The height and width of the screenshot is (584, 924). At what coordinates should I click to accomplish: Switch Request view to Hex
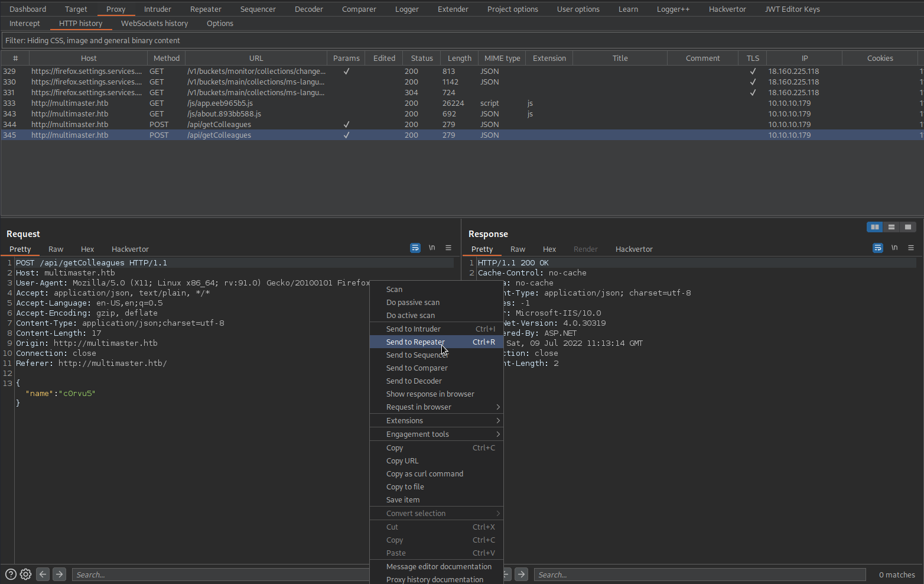tap(87, 249)
